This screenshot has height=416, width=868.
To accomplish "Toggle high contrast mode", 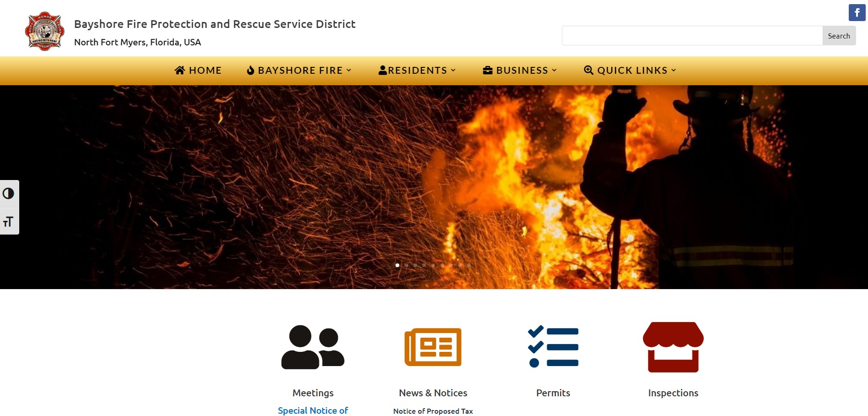I will 9,194.
